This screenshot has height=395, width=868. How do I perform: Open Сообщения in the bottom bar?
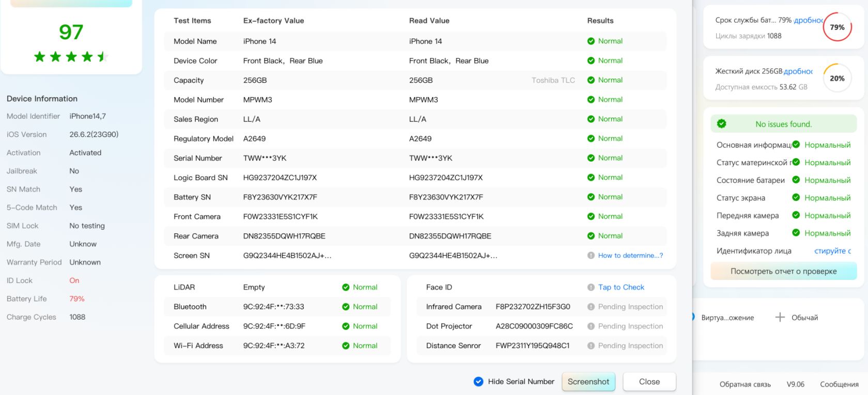[x=839, y=384]
